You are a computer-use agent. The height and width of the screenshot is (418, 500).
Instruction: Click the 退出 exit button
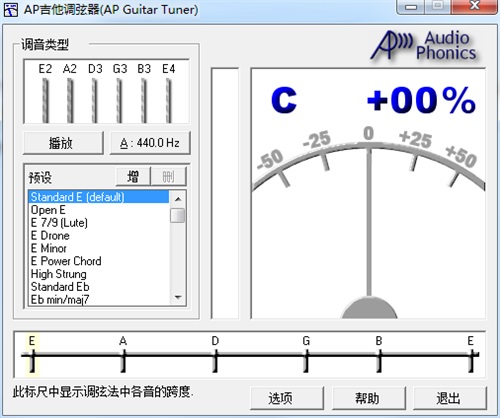(450, 398)
